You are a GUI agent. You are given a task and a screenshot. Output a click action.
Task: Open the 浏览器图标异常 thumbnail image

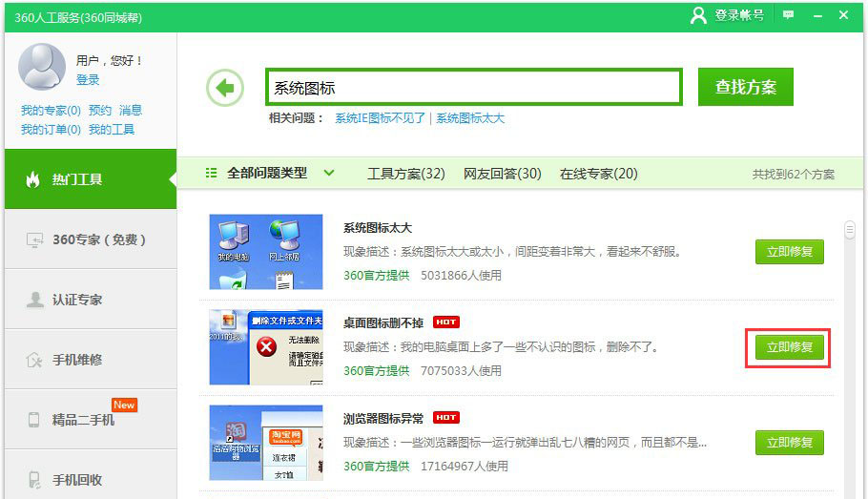(266, 443)
